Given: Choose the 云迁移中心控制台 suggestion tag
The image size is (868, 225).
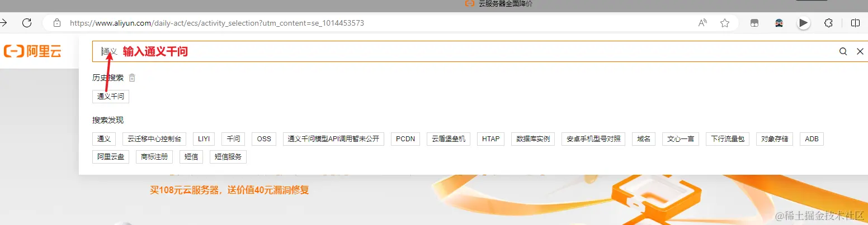Looking at the screenshot, I should [x=154, y=139].
